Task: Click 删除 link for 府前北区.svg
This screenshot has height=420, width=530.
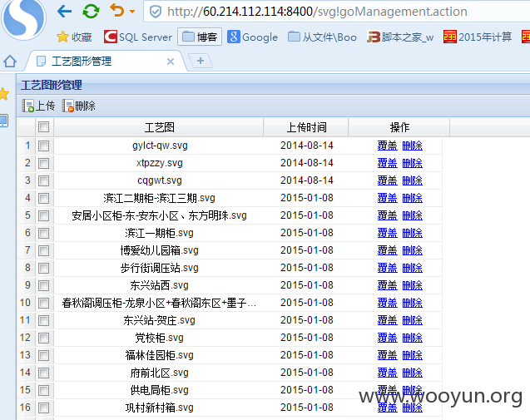Action: coord(413,373)
